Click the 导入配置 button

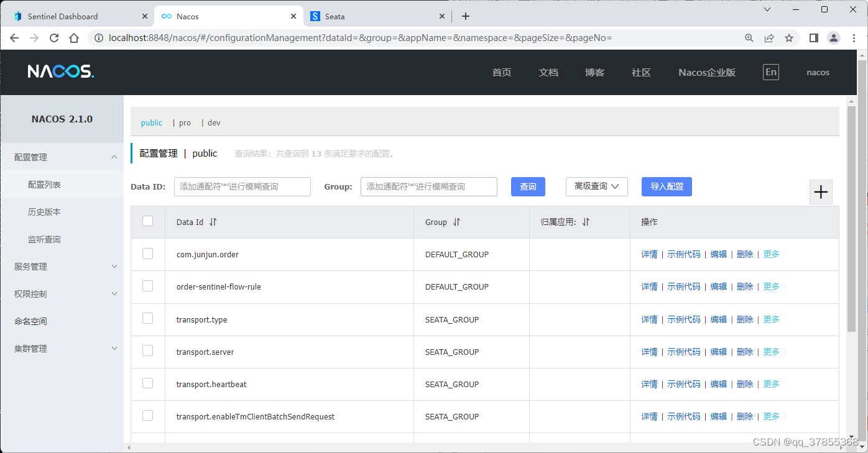click(667, 186)
